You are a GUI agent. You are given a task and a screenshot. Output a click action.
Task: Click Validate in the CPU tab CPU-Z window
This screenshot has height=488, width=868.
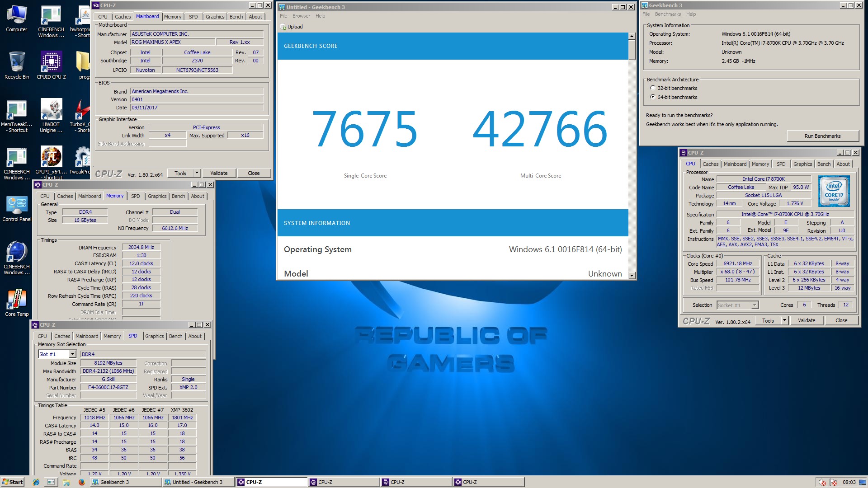(807, 320)
